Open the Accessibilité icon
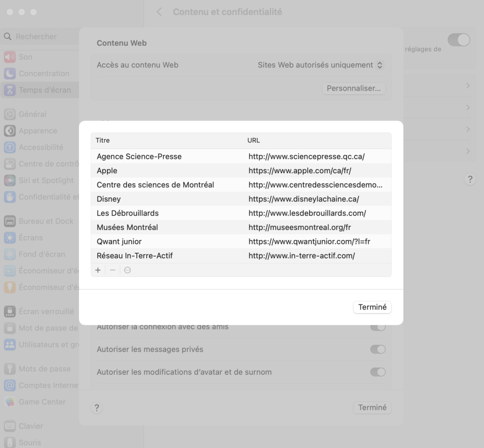 (x=10, y=147)
